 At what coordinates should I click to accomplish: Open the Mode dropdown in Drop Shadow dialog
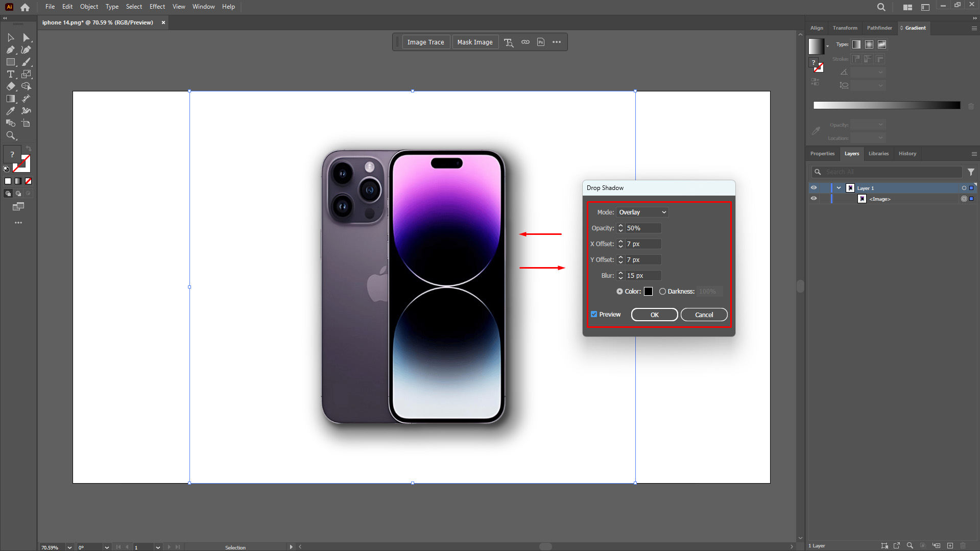click(x=642, y=212)
